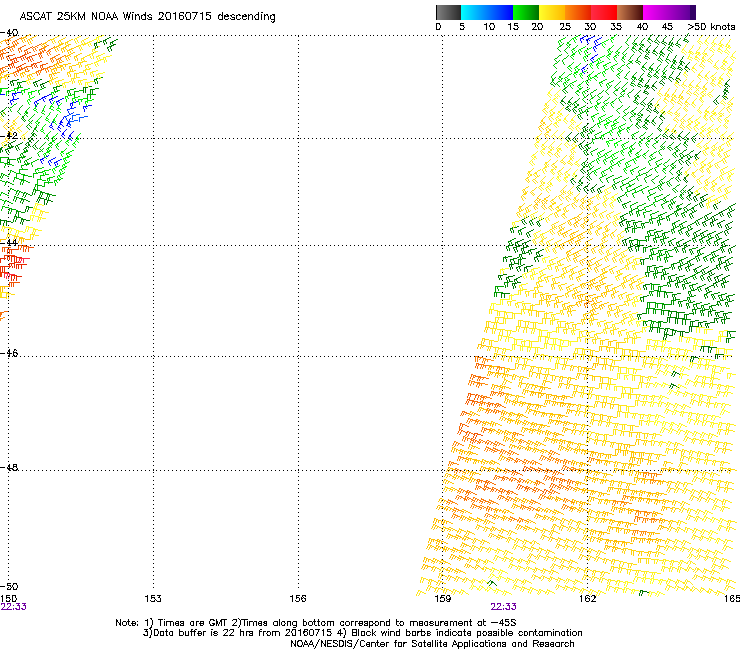Screen dimensions: 740x650
Task: Click the longitude label '153'
Action: click(x=153, y=599)
